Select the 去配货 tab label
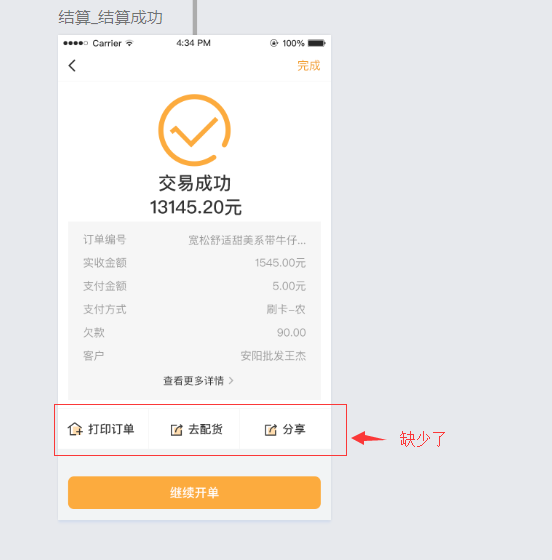This screenshot has height=560, width=552. point(205,429)
